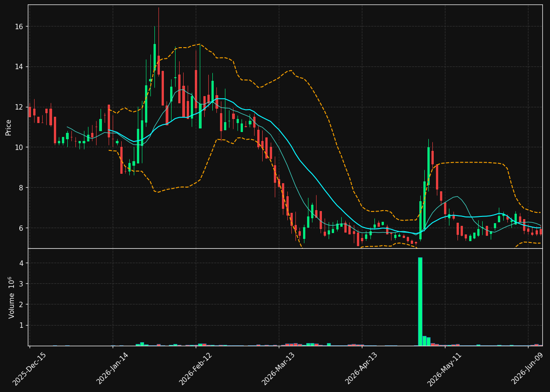Image resolution: width=550 pixels, height=392 pixels.
Task: Click the 2026-Jun-09 date label
Action: pos(528,368)
